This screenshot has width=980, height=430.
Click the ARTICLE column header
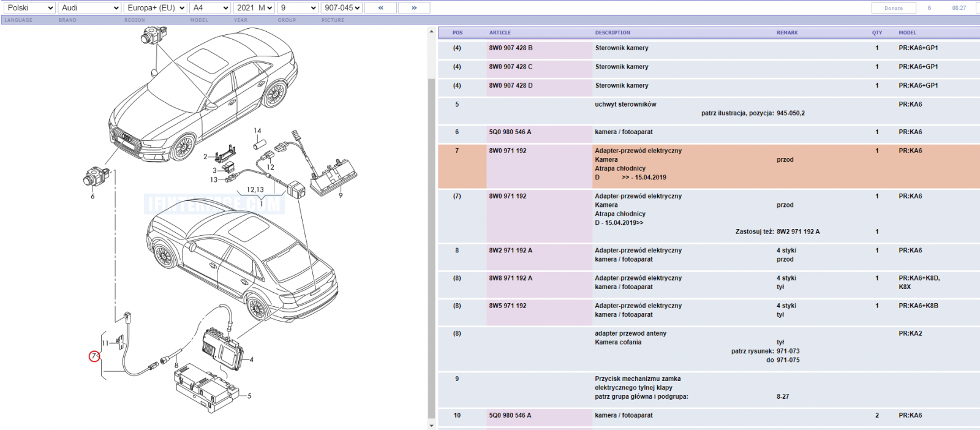[x=500, y=32]
